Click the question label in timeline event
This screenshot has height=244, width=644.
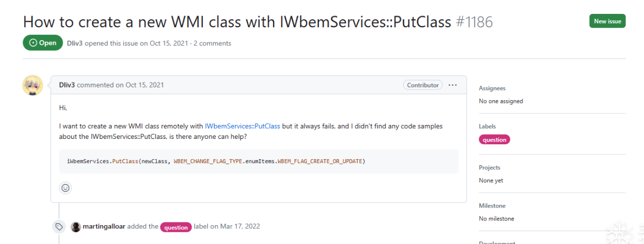click(176, 227)
